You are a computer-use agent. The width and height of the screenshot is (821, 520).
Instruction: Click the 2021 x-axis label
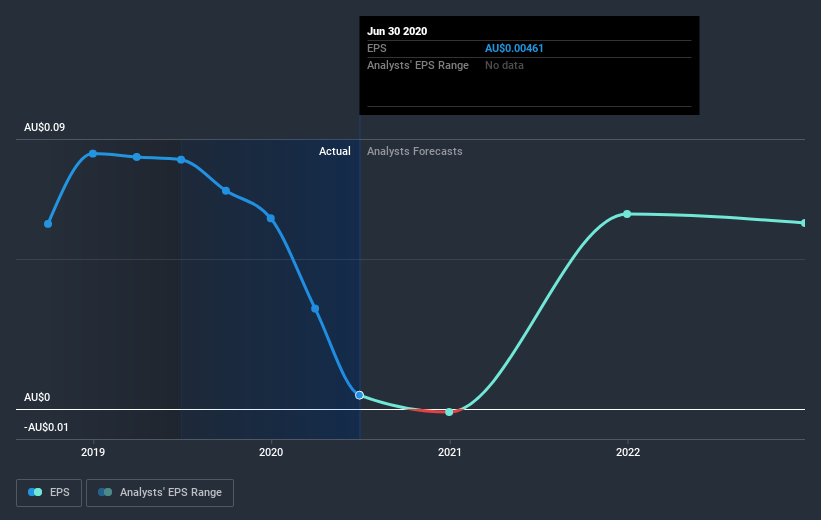[x=449, y=452]
